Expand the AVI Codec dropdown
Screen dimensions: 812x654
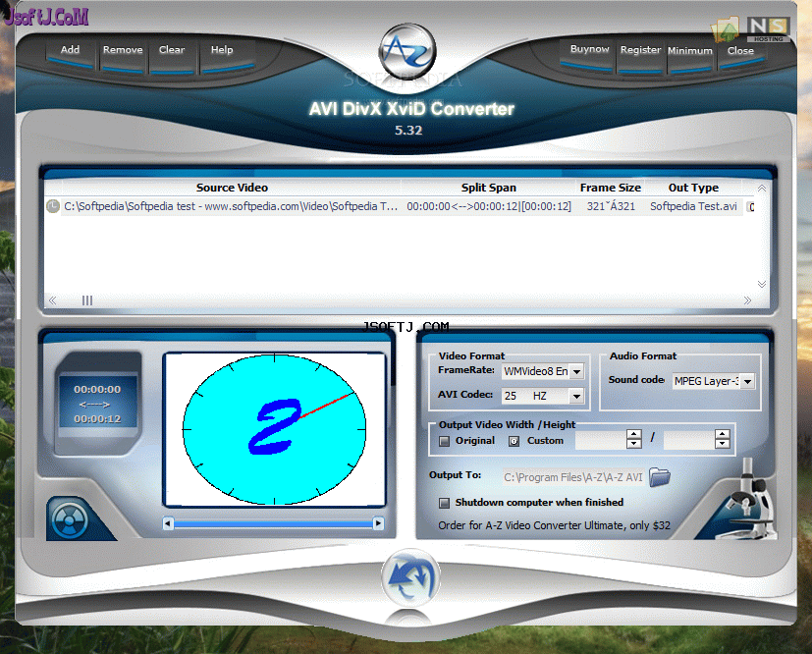[x=577, y=396]
